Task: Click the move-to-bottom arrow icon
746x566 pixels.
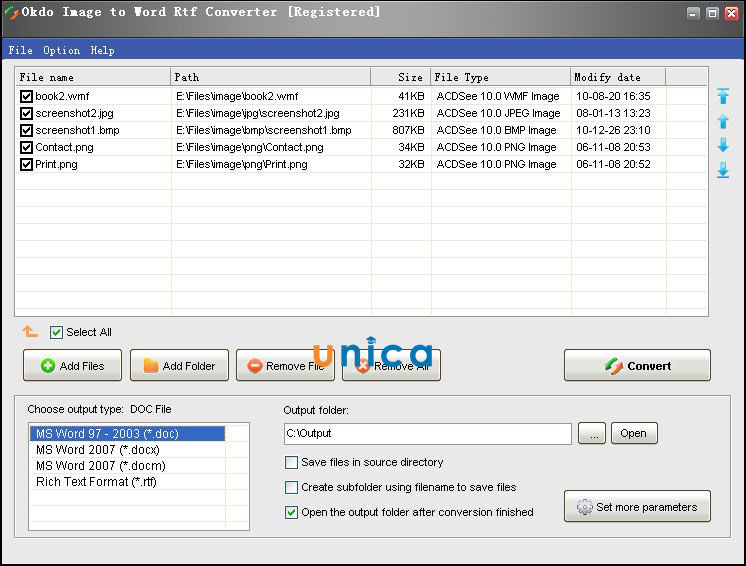Action: click(723, 171)
